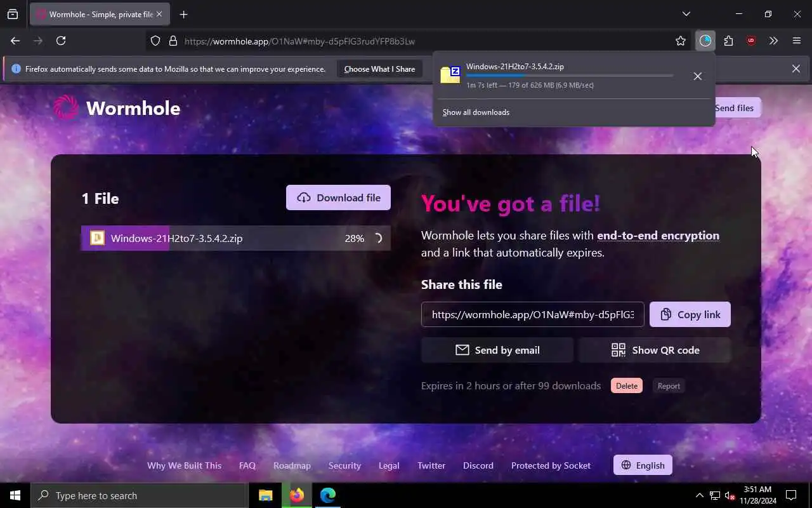Close the Wormhole browser tab

tap(159, 14)
